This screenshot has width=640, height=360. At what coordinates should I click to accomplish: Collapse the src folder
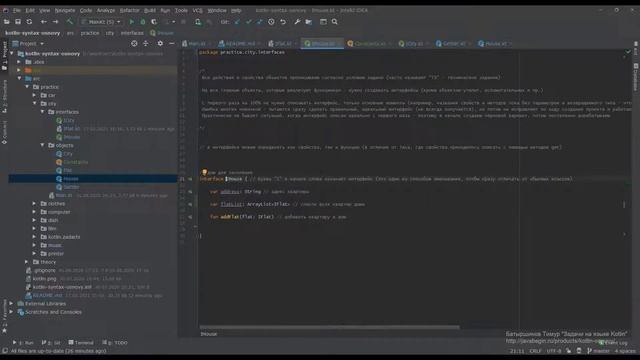(19, 78)
